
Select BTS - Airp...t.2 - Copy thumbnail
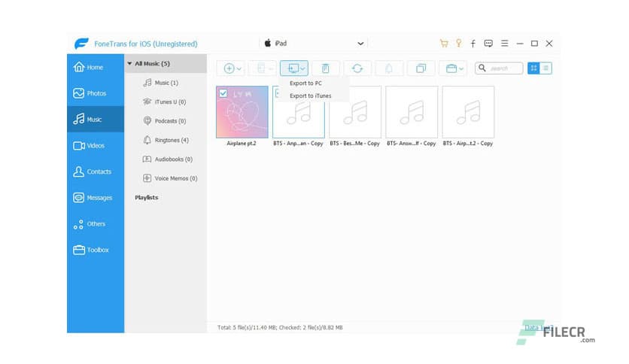pyautogui.click(x=468, y=112)
